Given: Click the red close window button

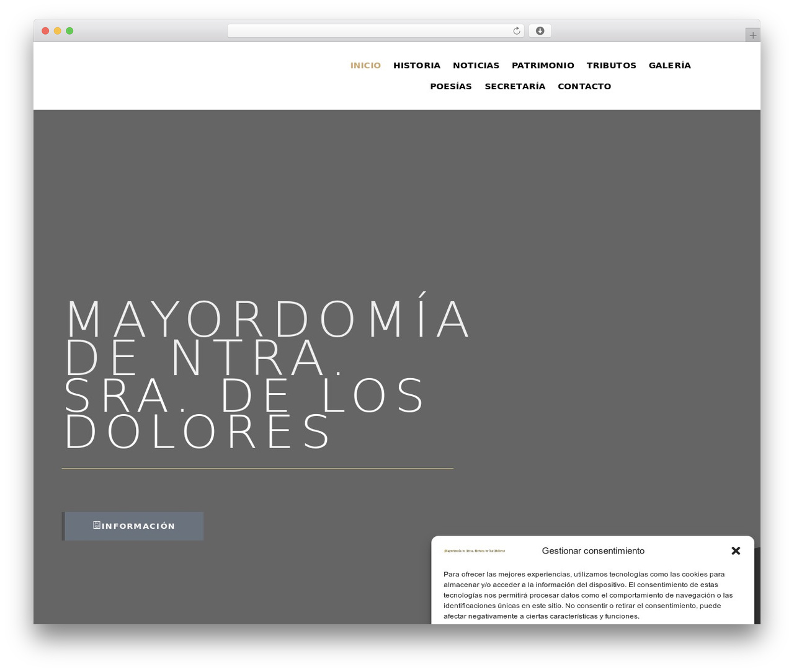Looking at the screenshot, I should point(45,31).
